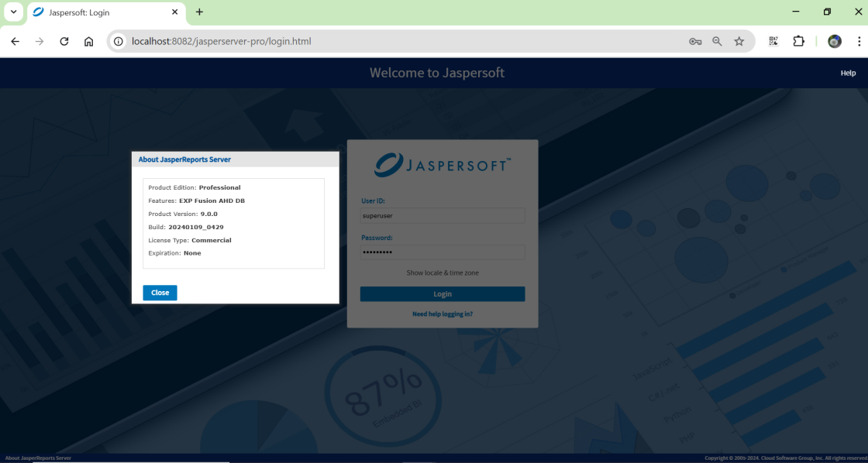Bookmark this page with the star icon
The image size is (868, 463).
(x=739, y=42)
